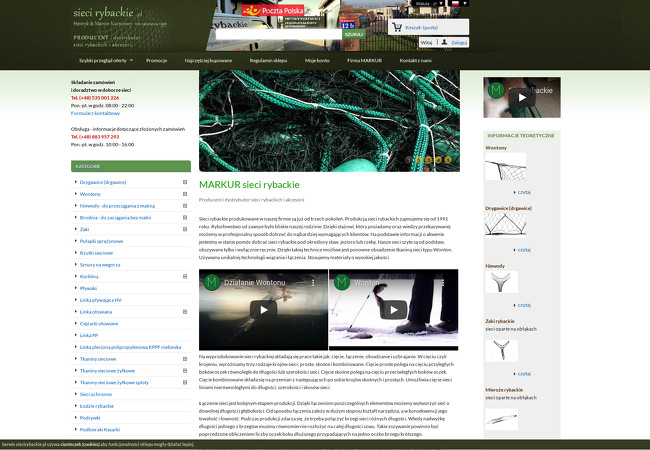Select slide 5 in the banner slider
Viewport: 650px width, 450px height.
[448, 160]
